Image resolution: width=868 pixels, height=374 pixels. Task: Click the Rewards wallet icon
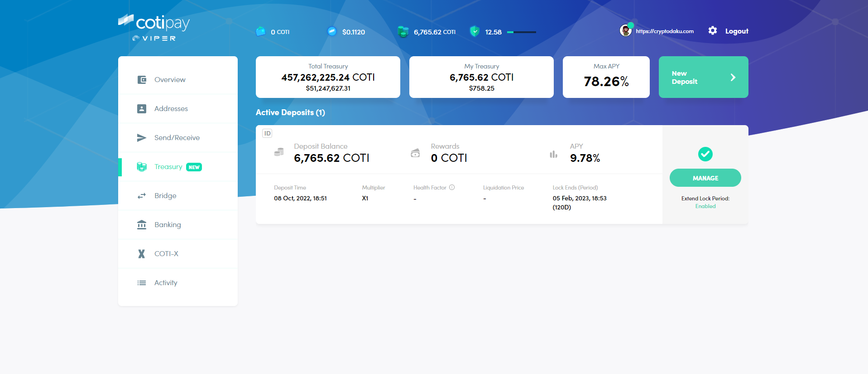coord(415,153)
